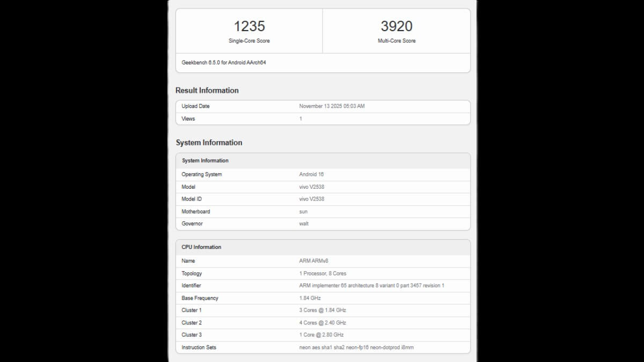Viewport: 644px width, 362px height.
Task: Click the 3920 multi-core score value
Action: (x=396, y=26)
